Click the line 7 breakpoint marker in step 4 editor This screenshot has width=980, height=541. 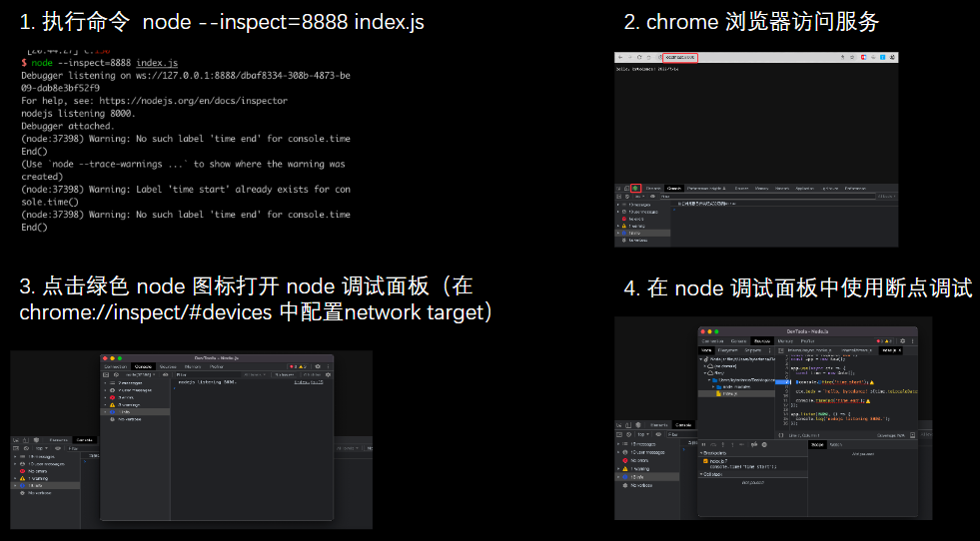point(782,382)
